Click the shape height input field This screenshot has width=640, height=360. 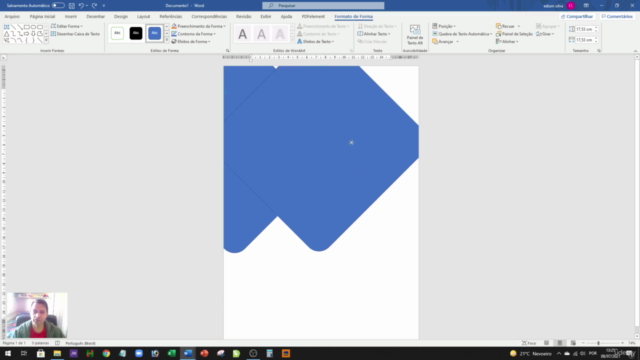(584, 29)
